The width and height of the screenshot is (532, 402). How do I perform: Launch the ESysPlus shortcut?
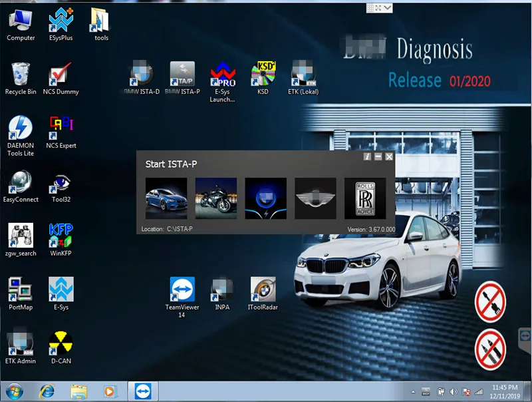pos(61,25)
